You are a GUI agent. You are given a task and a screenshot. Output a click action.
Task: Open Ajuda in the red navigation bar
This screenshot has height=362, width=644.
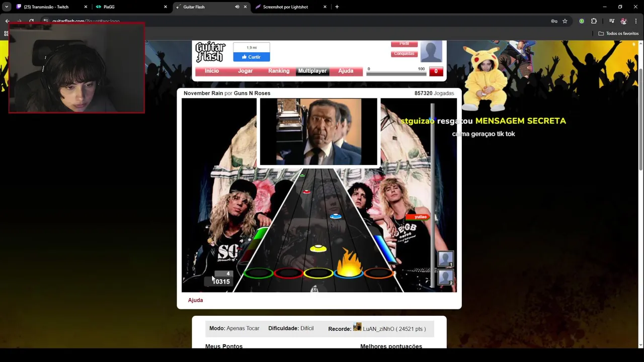click(x=346, y=71)
